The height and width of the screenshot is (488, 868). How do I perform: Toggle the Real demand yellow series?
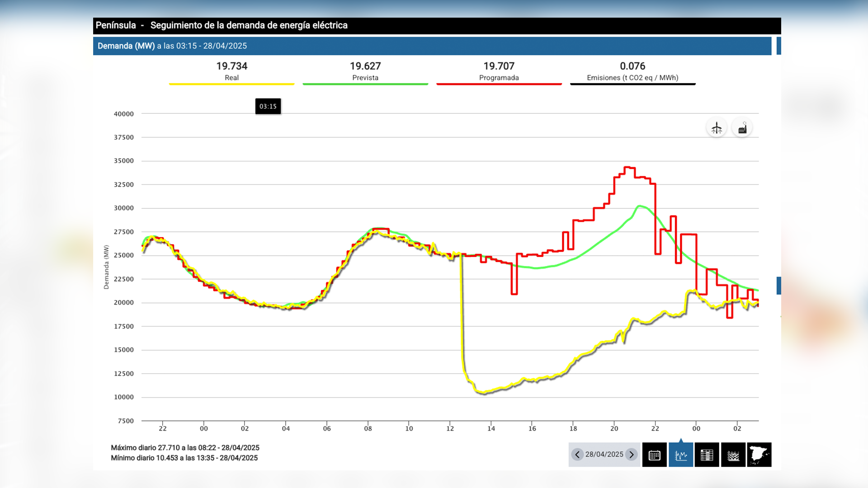[232, 72]
